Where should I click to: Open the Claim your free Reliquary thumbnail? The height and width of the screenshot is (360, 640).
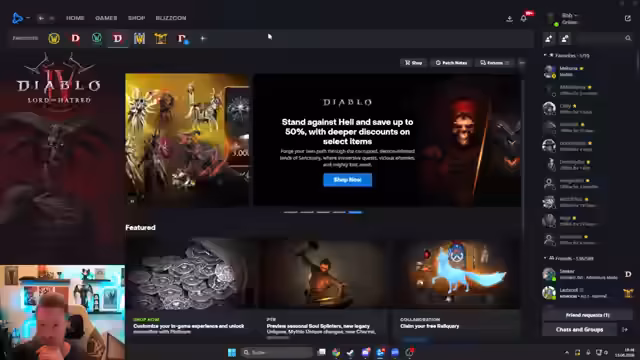tap(456, 274)
